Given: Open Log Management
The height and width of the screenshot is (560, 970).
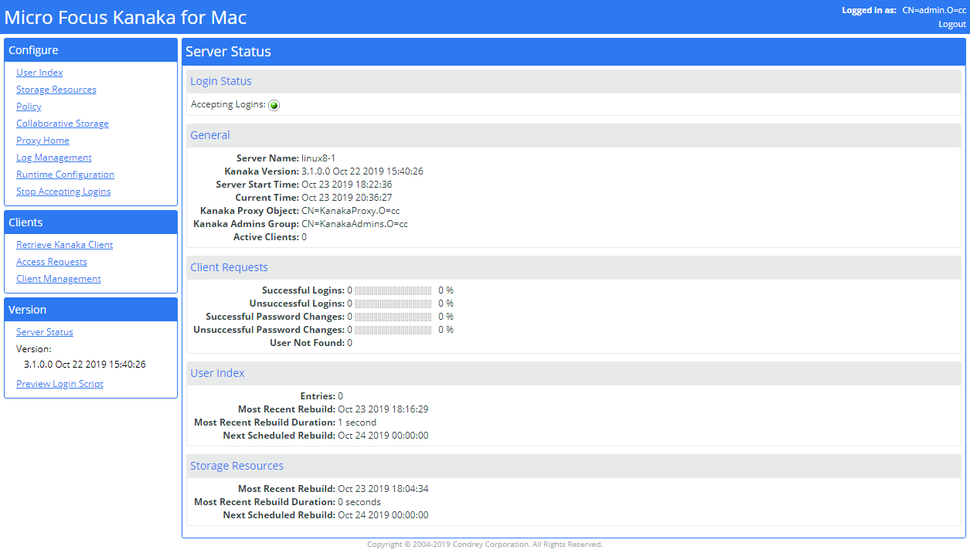Looking at the screenshot, I should (53, 157).
